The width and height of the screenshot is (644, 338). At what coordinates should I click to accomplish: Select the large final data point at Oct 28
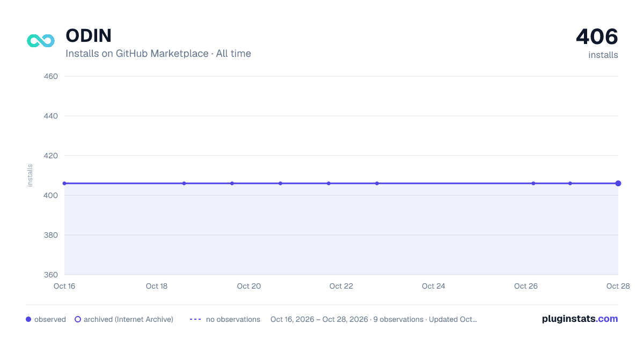click(x=618, y=183)
